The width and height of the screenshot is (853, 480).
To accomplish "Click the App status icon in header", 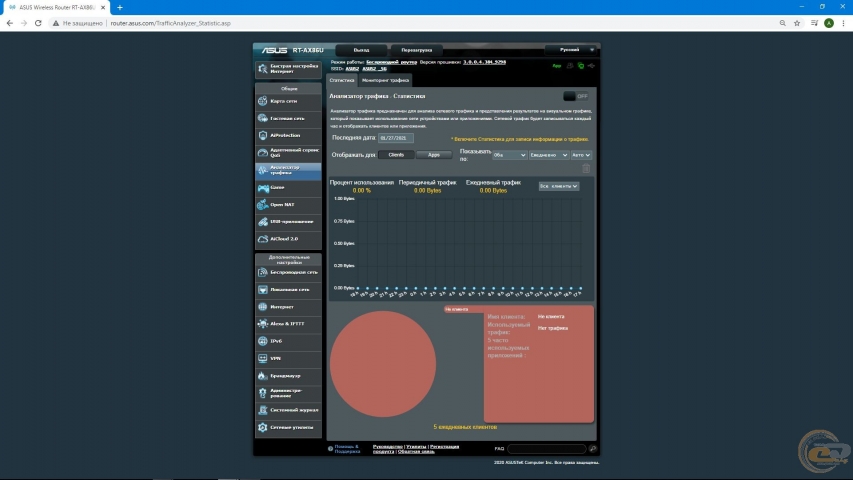I will click(x=557, y=66).
